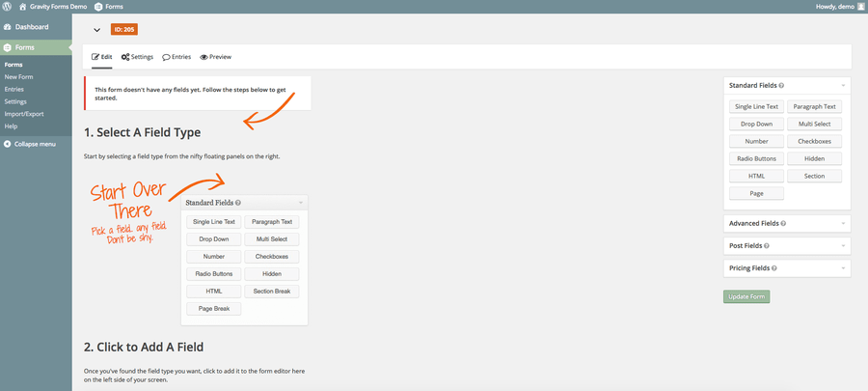Open the Preview tab
The image size is (868, 391).
[x=216, y=57]
